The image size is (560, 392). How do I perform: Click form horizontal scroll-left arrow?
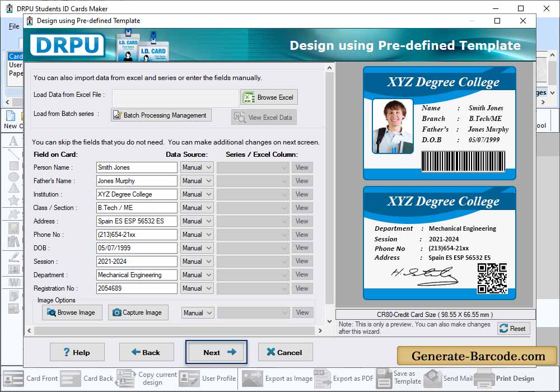29,330
